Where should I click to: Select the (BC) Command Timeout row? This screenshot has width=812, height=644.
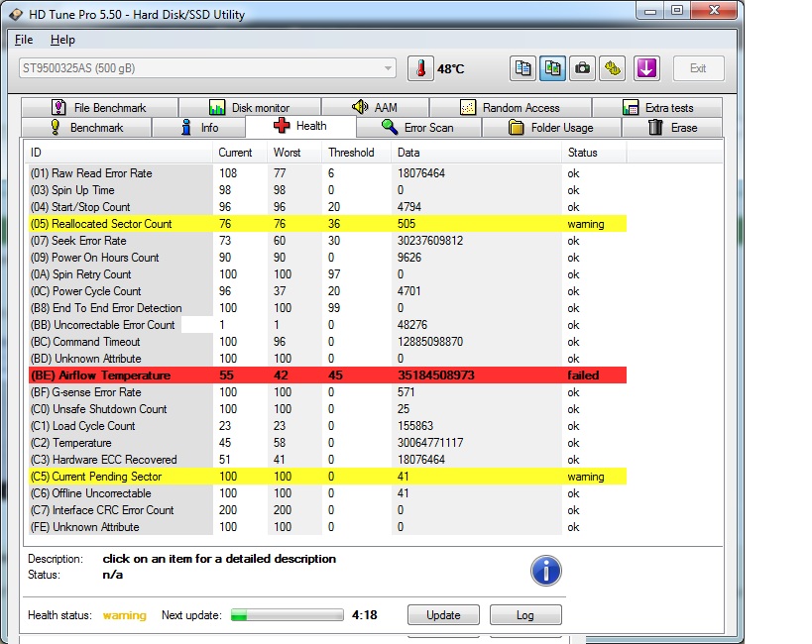327,342
